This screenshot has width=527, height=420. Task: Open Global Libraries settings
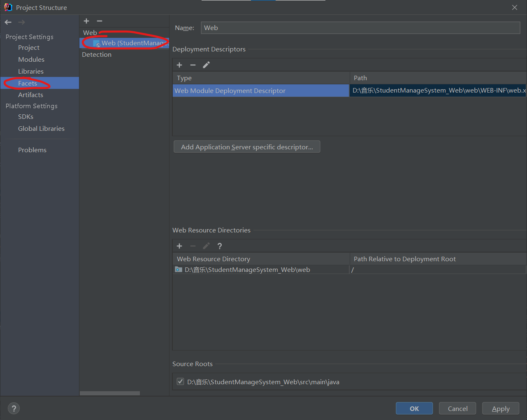pyautogui.click(x=41, y=129)
